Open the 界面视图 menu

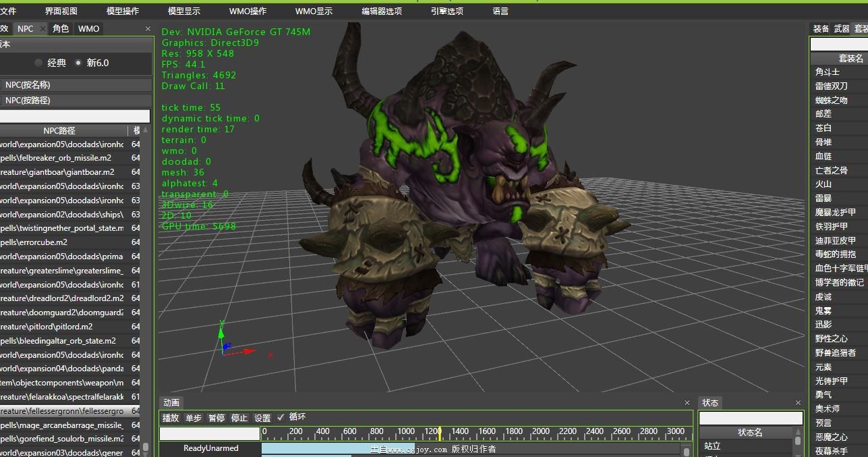pos(61,11)
